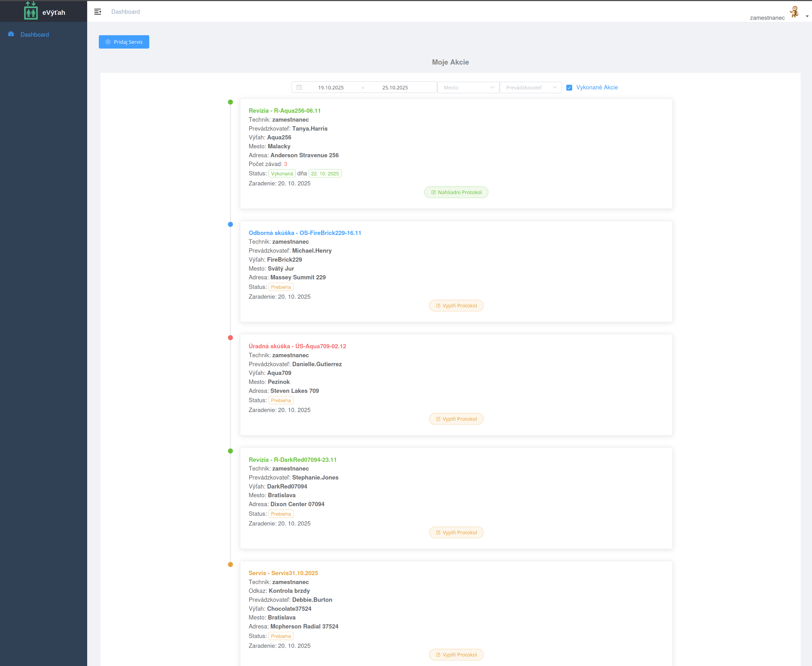Click the eVýťah elevator logo icon
Screen dimensions: 812x666
tap(31, 11)
